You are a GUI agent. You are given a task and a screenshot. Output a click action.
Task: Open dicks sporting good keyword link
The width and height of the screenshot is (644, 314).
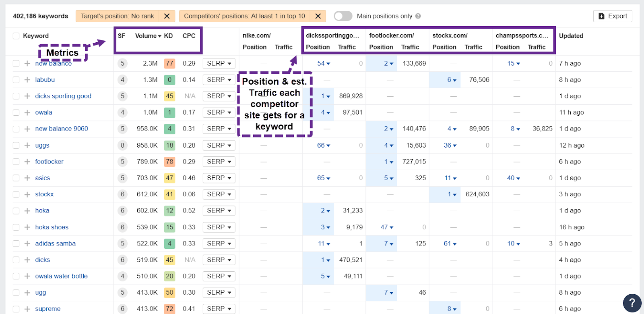pos(63,96)
